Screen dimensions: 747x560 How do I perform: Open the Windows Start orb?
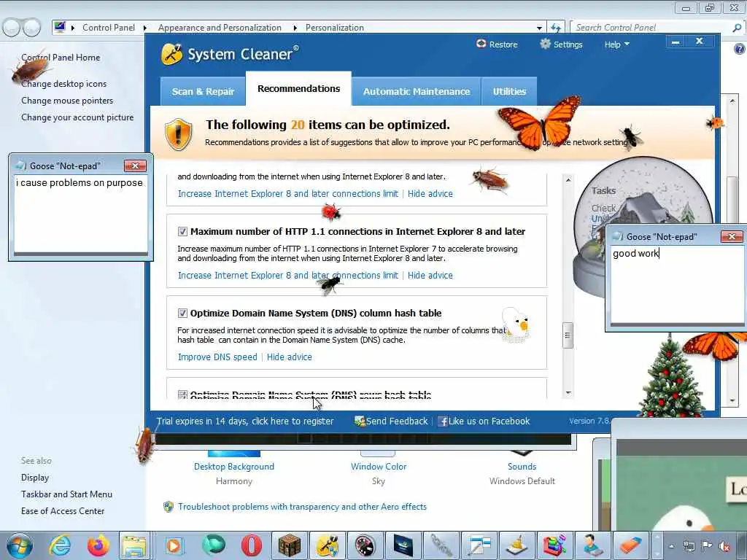[x=19, y=545]
